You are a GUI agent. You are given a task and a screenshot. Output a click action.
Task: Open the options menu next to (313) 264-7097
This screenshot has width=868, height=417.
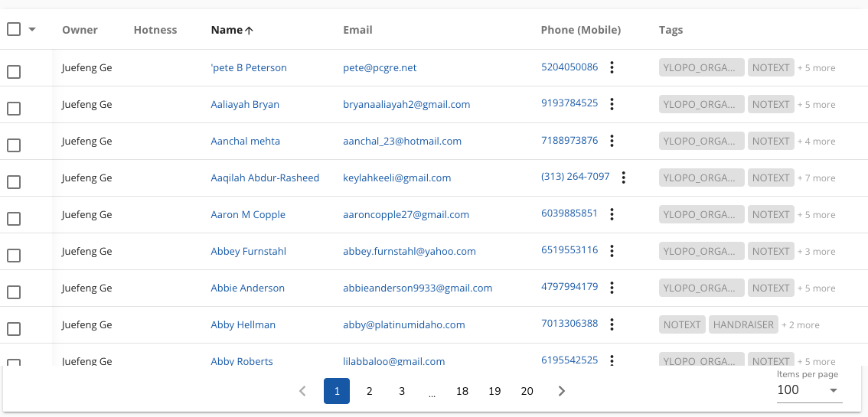(x=624, y=178)
